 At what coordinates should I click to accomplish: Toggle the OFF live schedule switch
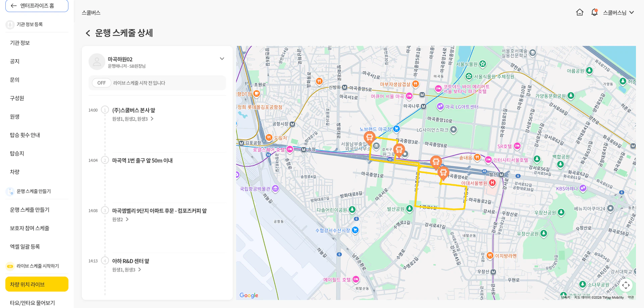(102, 83)
